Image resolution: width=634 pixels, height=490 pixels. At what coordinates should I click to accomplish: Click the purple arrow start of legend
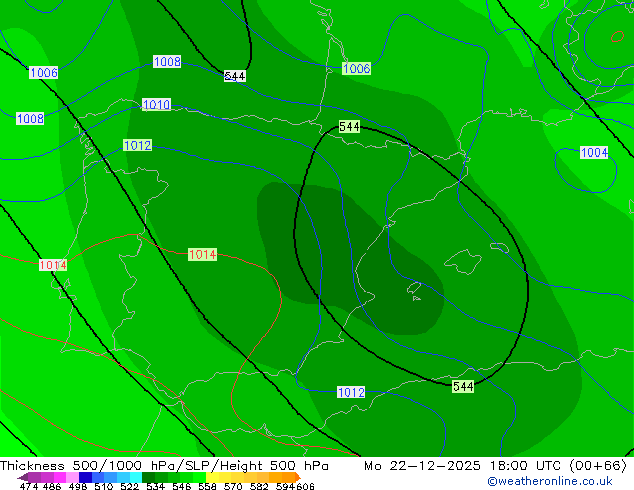[x=23, y=477]
